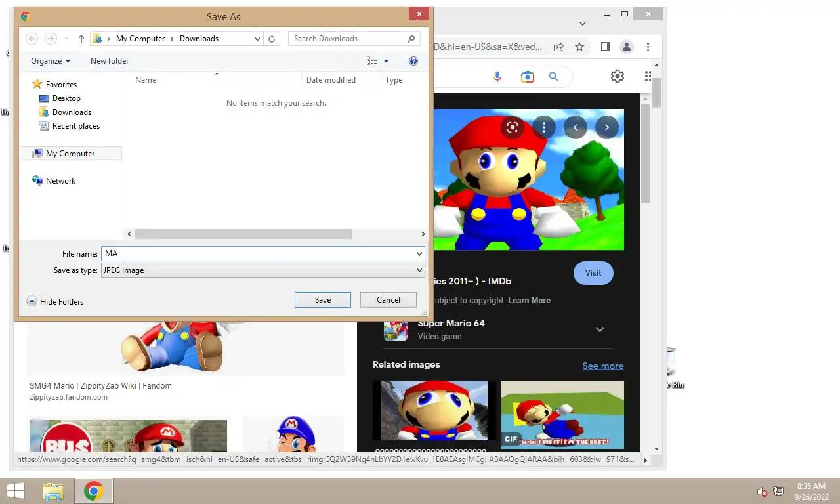Collapse folders with Hide Folders
840x504 pixels.
[55, 301]
